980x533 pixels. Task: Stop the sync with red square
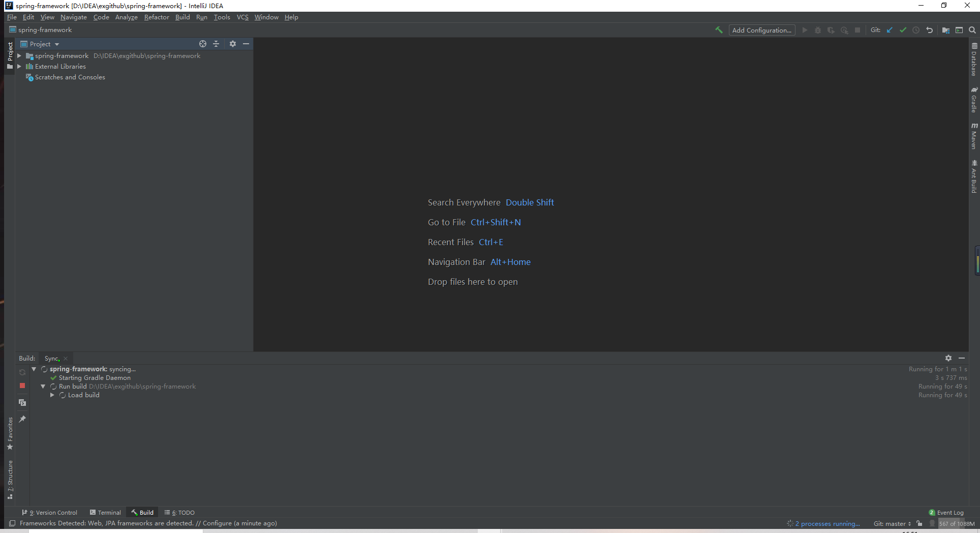(22, 386)
